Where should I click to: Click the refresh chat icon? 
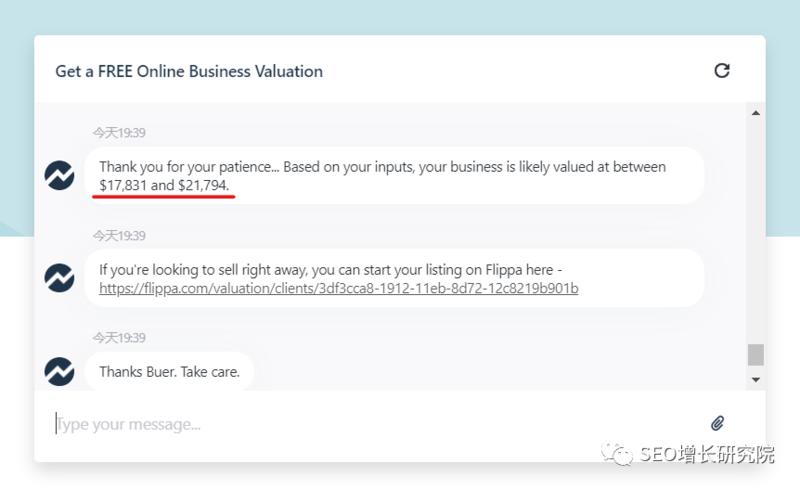[721, 70]
